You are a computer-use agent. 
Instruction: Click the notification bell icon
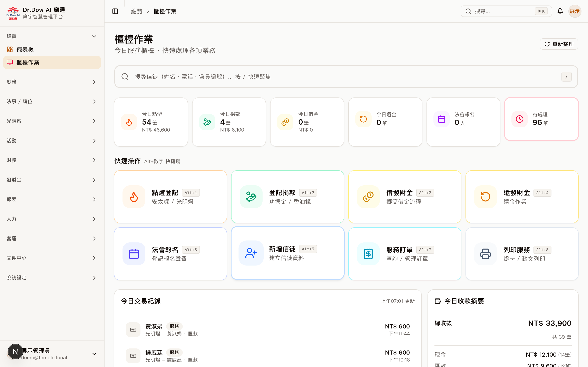click(560, 11)
